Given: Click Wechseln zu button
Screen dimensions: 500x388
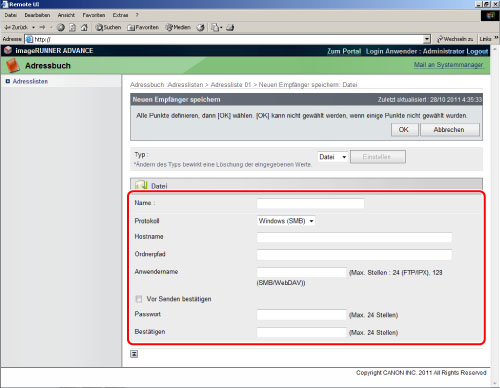Looking at the screenshot, I should tap(455, 39).
